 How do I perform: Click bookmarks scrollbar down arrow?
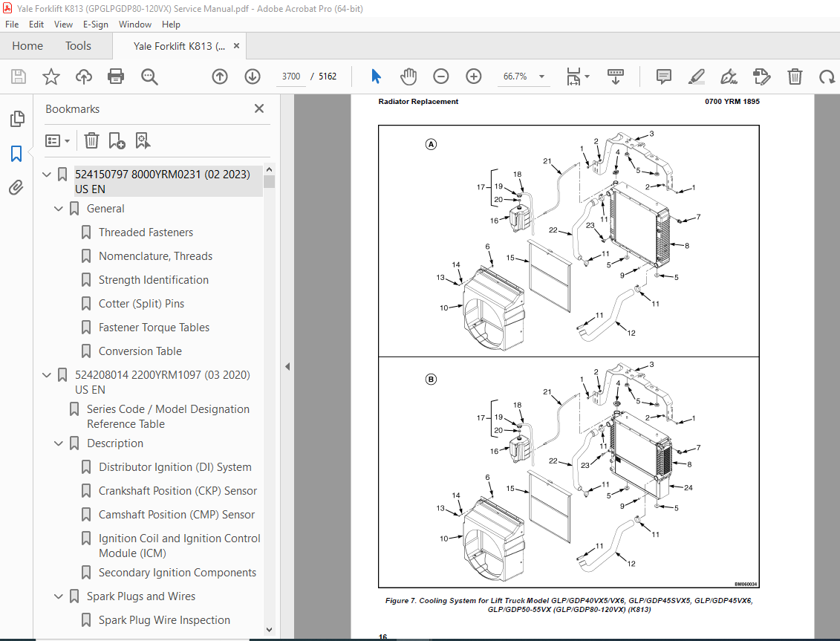pyautogui.click(x=270, y=630)
